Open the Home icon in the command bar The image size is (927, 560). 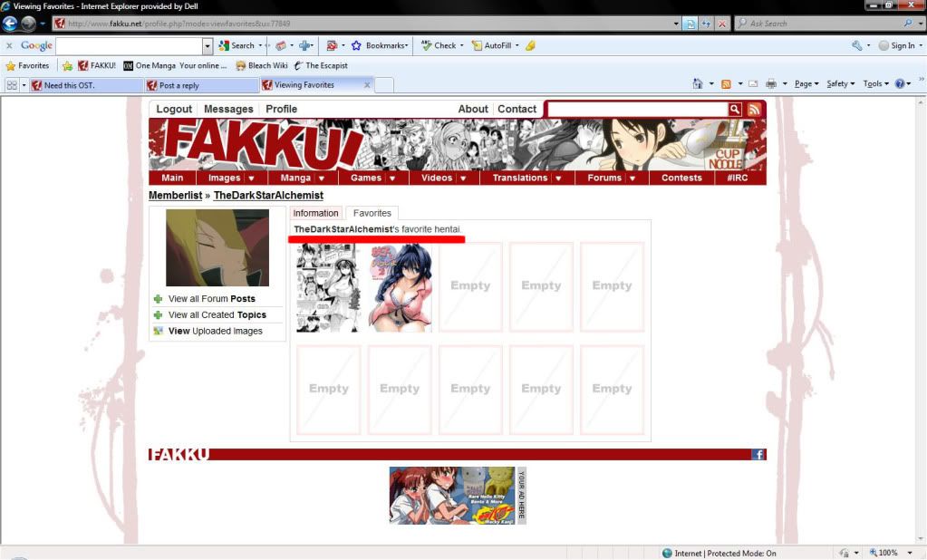697,84
